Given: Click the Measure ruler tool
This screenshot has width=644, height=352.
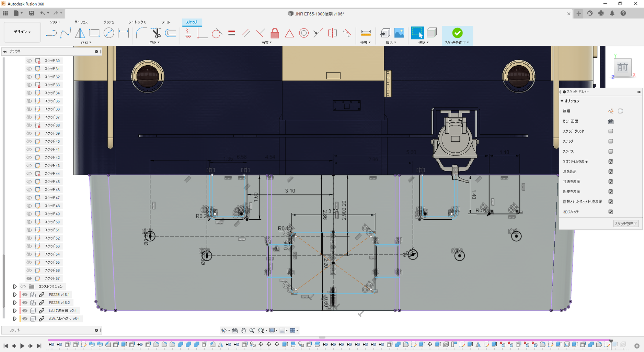Looking at the screenshot, I should [366, 33].
